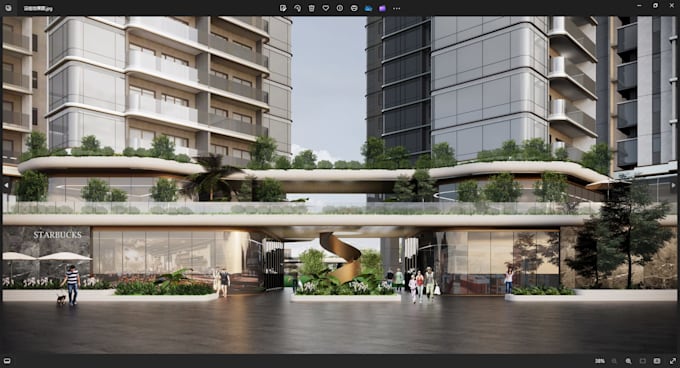
Task: Click the Edit image icon in top toolbar
Action: (x=283, y=8)
